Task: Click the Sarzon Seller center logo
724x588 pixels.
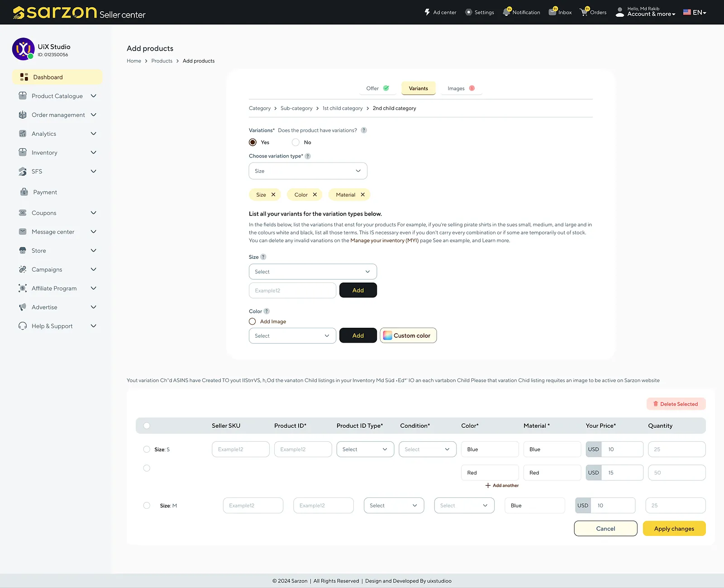Action: pos(79,13)
